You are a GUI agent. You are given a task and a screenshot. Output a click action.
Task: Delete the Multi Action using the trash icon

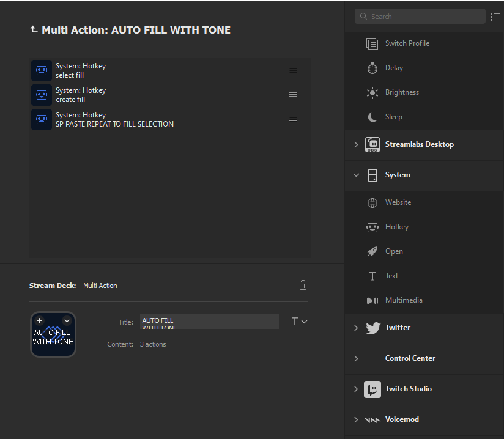tap(303, 285)
